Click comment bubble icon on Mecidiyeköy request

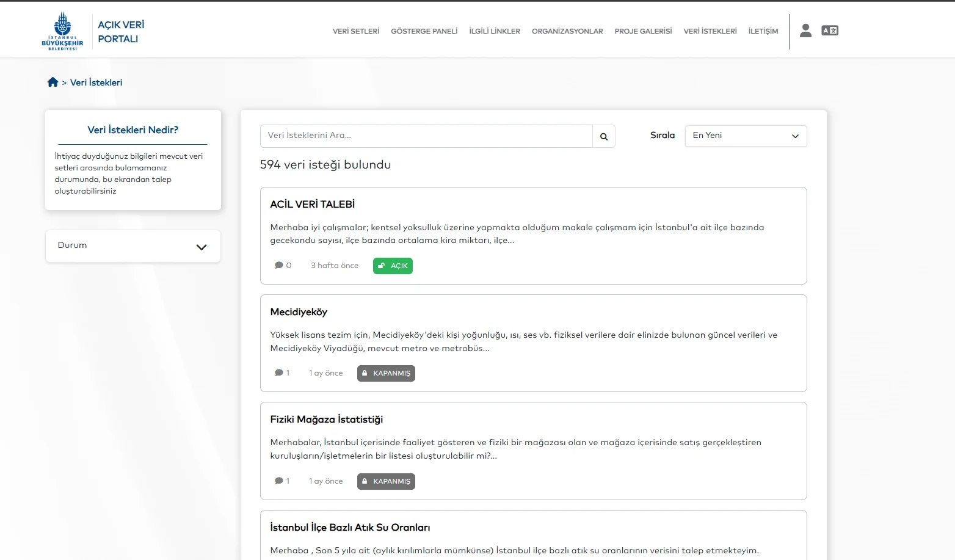coord(279,373)
